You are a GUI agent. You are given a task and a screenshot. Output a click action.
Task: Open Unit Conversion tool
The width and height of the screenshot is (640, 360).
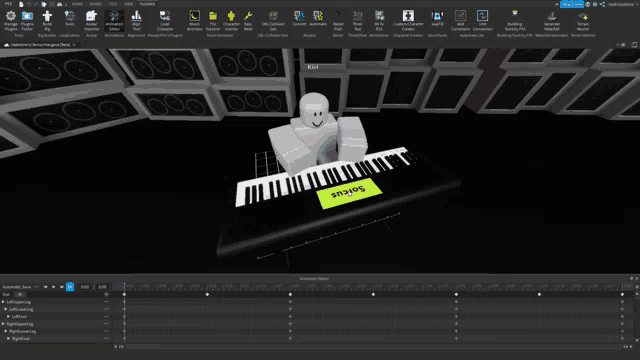(x=482, y=21)
